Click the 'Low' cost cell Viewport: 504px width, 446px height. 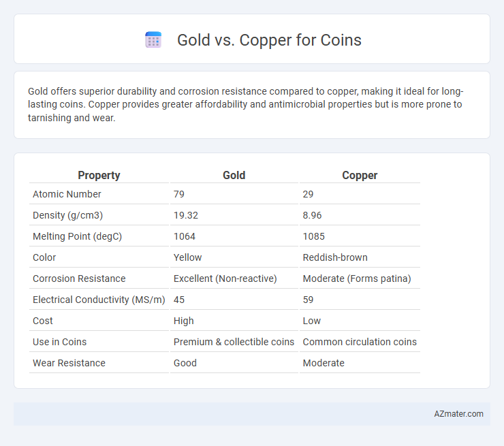312,321
